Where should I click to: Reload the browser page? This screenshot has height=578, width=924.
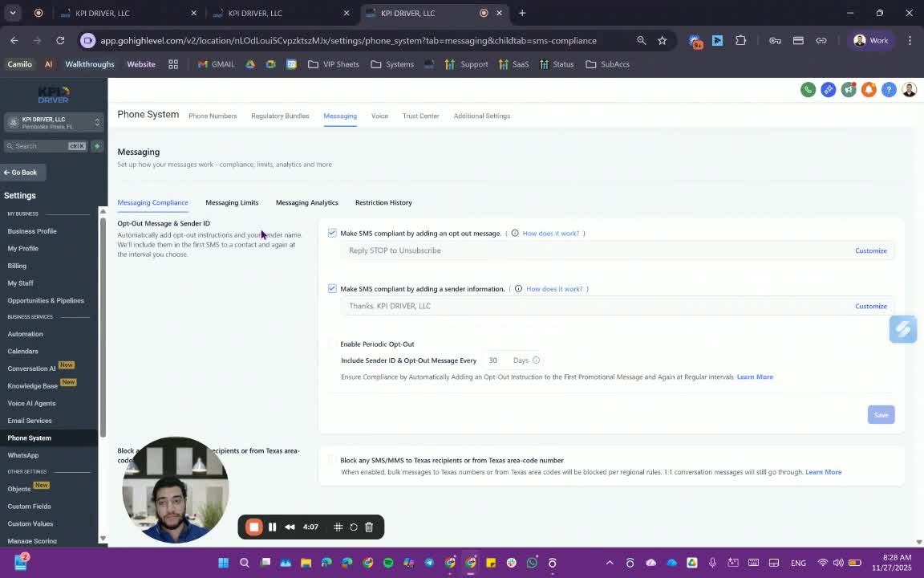pyautogui.click(x=60, y=40)
